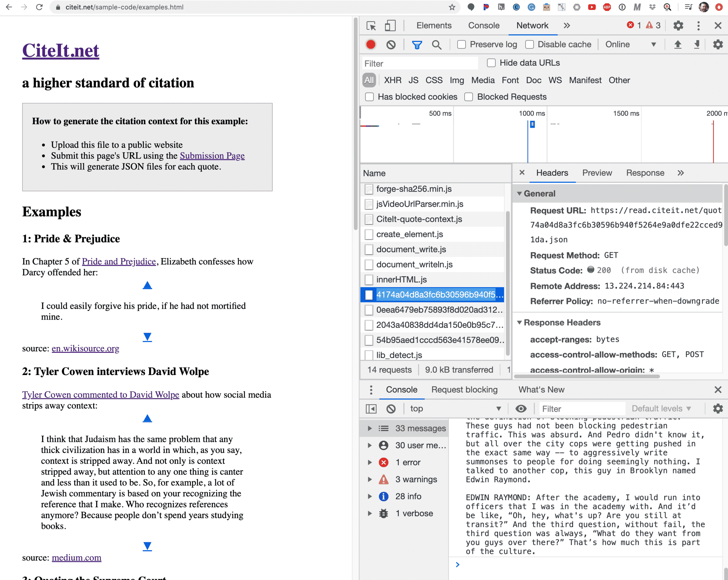Open the Pride and Prejudice link
Screen dimensions: 728x580
(x=119, y=262)
